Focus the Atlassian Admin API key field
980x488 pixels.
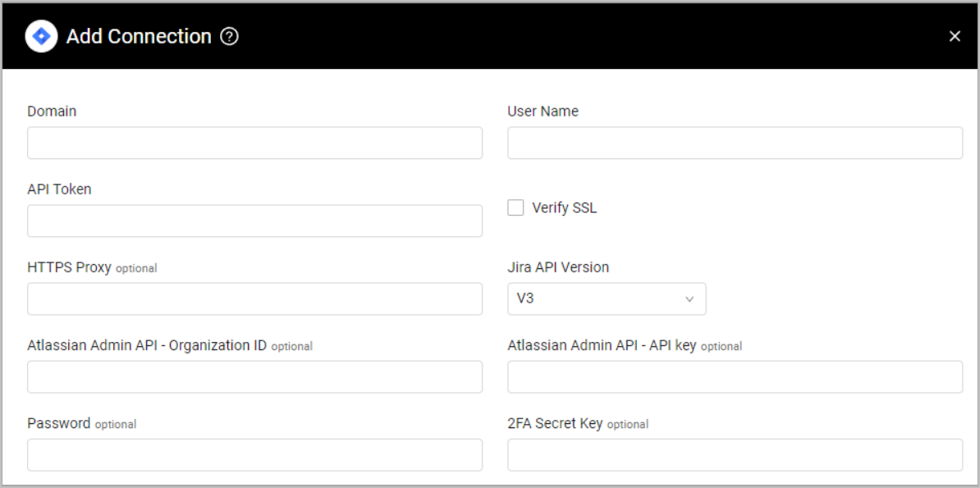click(x=735, y=376)
